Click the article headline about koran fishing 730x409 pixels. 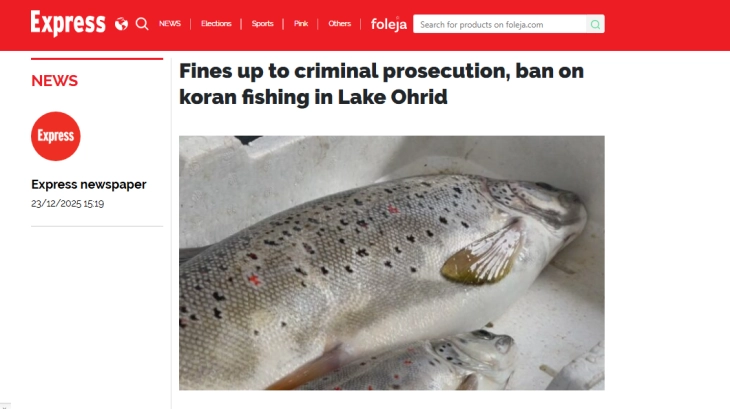click(381, 84)
